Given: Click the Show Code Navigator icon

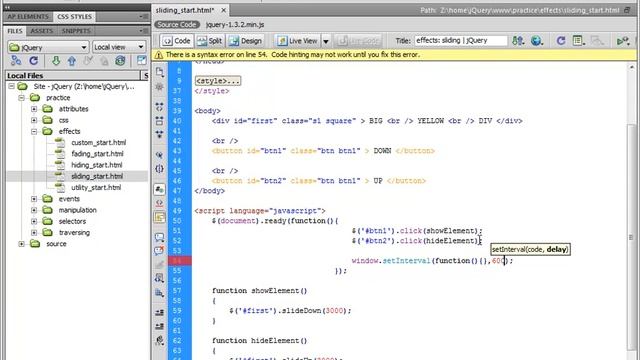Looking at the screenshot, I should tap(160, 87).
